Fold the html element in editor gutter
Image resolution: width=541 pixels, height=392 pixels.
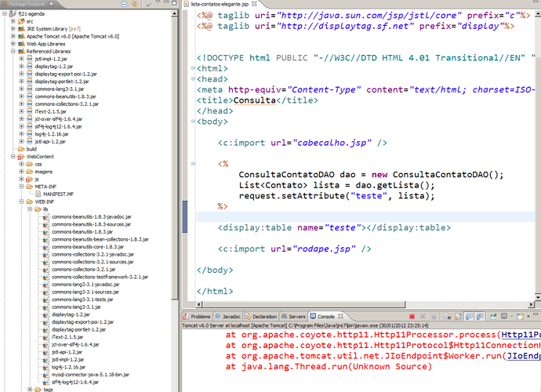(x=193, y=68)
